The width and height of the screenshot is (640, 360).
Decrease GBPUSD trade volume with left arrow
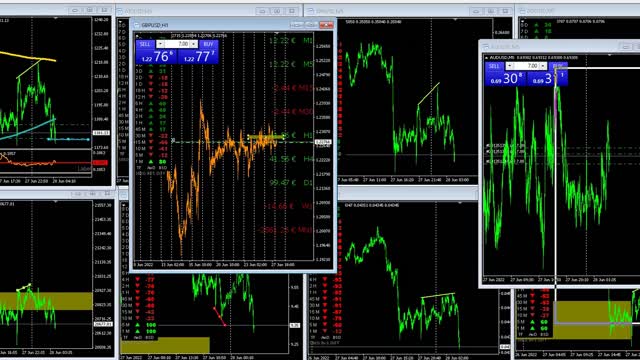tap(160, 44)
